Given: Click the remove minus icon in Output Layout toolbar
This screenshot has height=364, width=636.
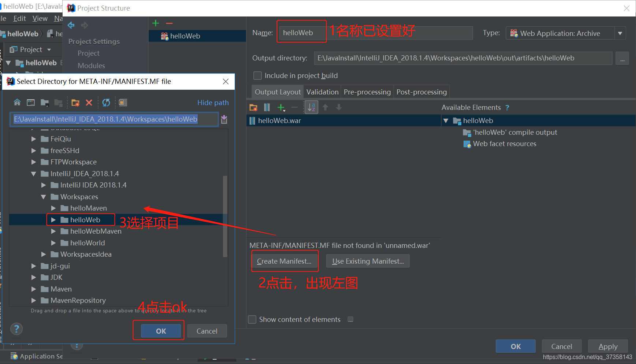Looking at the screenshot, I should pos(294,107).
